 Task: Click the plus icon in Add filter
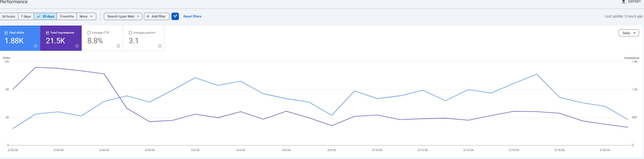(148, 16)
